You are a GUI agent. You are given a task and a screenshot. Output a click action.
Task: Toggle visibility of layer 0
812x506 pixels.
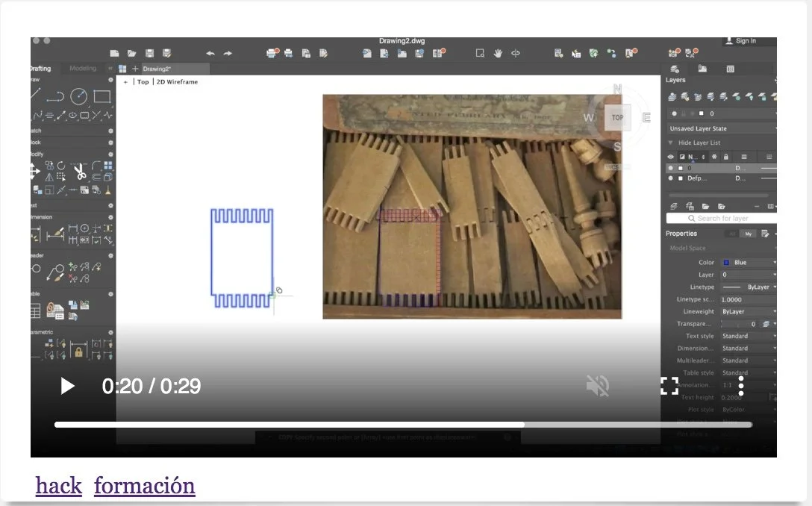[671, 169]
